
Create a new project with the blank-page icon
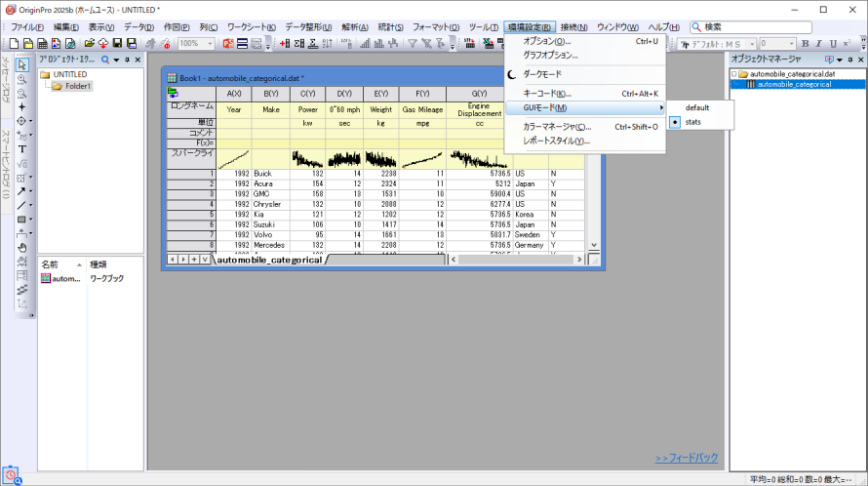pos(14,43)
